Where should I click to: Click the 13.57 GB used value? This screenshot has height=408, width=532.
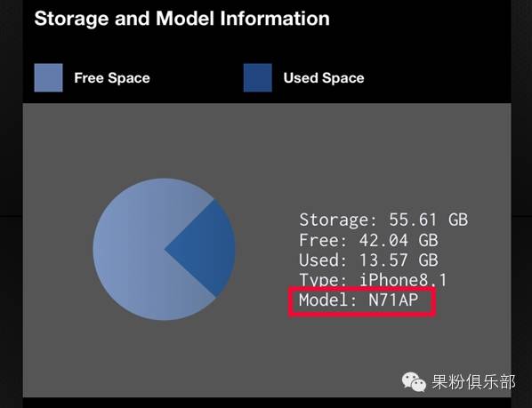pyautogui.click(x=399, y=260)
